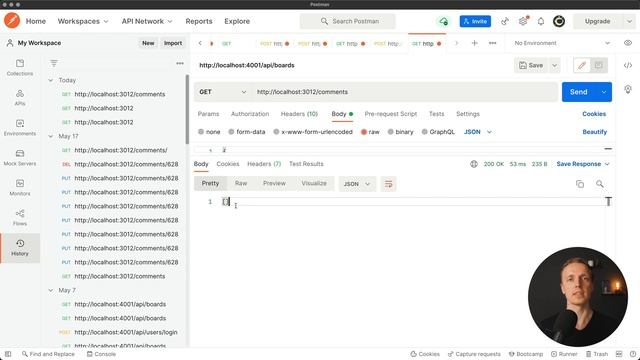The image size is (640, 360).
Task: Switch to the Raw response view
Action: (241, 184)
